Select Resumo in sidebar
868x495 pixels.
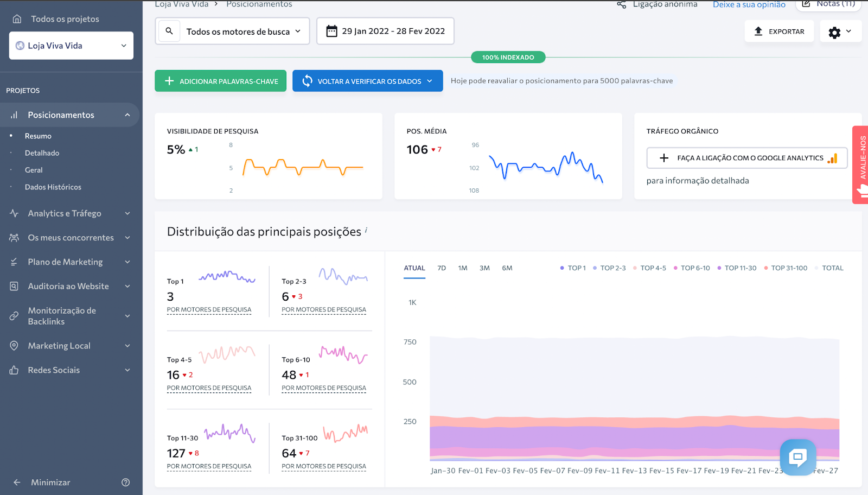pyautogui.click(x=38, y=136)
